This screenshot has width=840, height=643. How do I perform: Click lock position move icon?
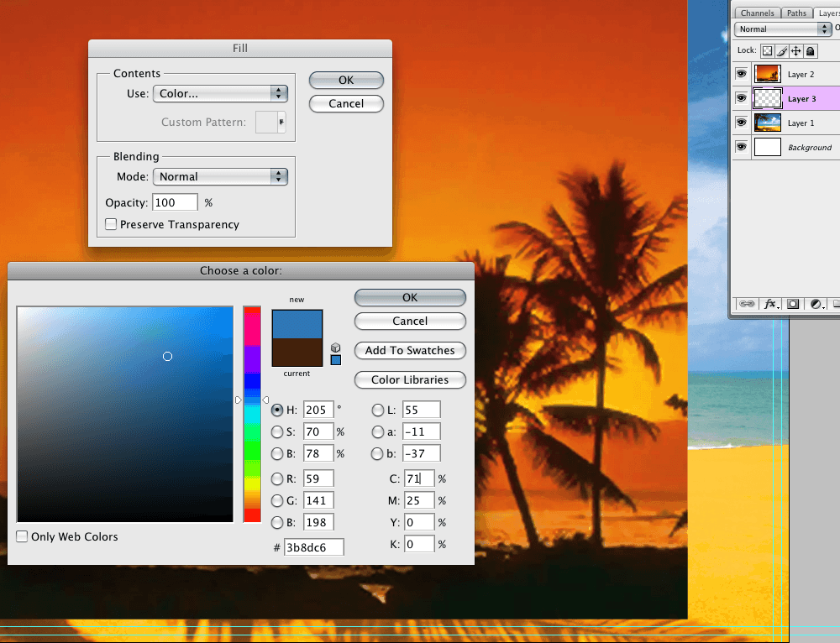pos(795,51)
